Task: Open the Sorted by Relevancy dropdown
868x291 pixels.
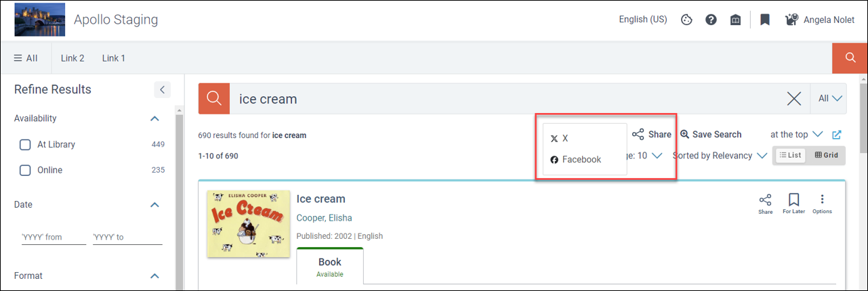Action: (x=719, y=156)
